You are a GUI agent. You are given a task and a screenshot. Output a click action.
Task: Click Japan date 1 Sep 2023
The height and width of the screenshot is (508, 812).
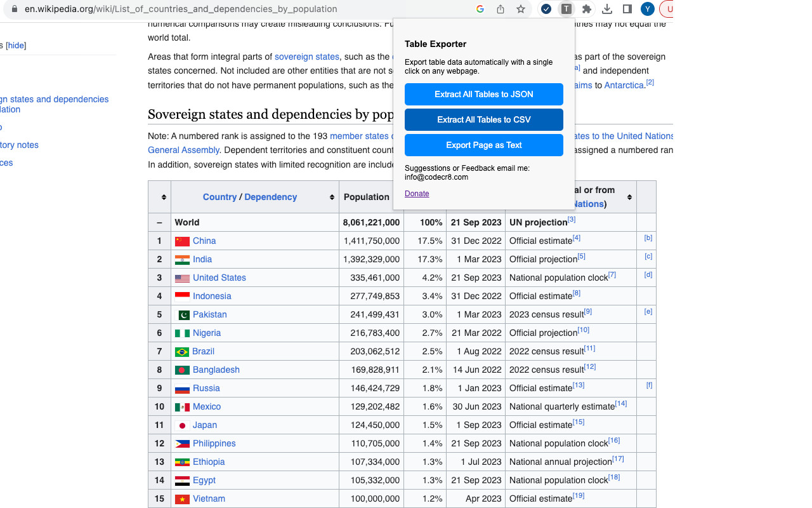point(479,425)
